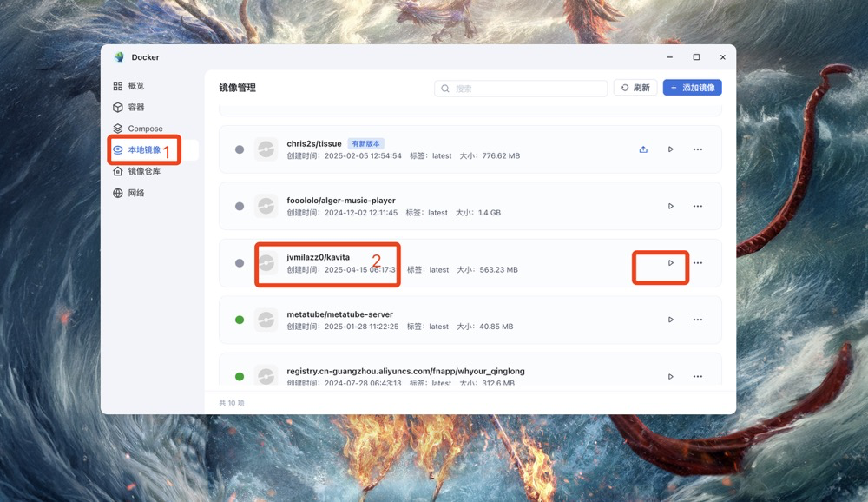Update chris2s/tissue via the upload icon
This screenshot has height=502, width=868.
643,149
